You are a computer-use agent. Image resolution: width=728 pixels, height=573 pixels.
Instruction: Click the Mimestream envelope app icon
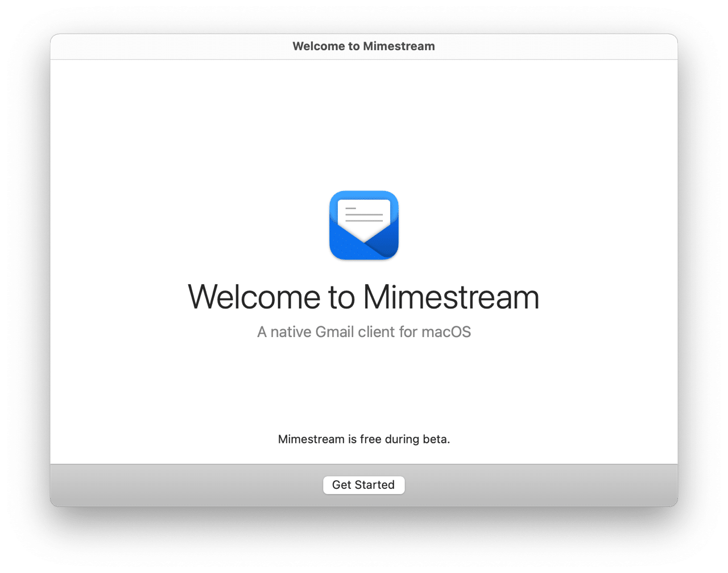(364, 226)
